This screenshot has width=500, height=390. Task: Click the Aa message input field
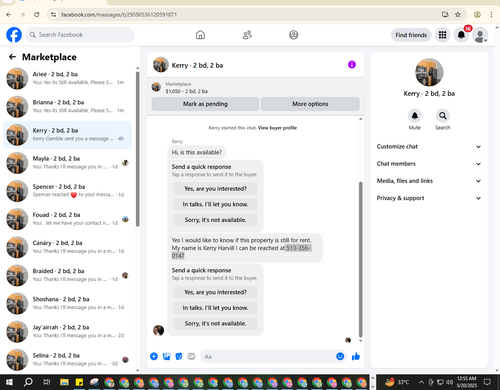(268, 356)
